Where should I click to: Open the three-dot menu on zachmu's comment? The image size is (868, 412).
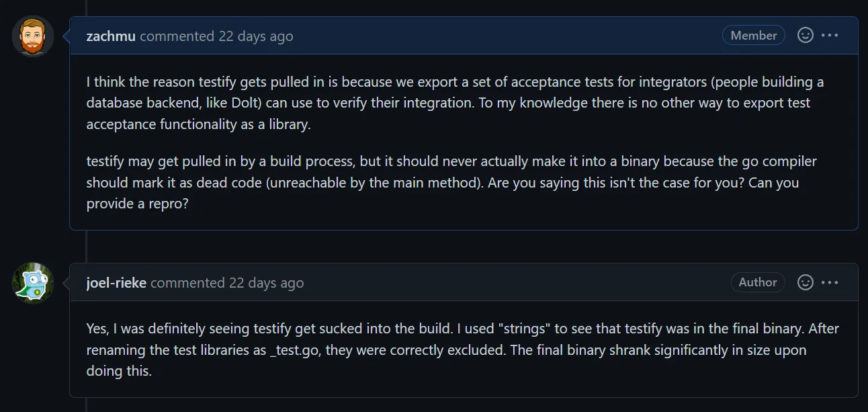(830, 36)
